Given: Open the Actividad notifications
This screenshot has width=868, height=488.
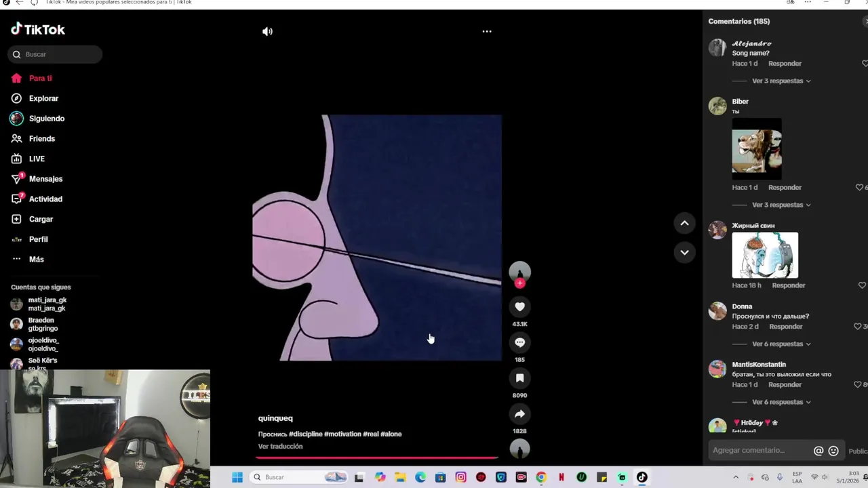Looking at the screenshot, I should (36, 199).
